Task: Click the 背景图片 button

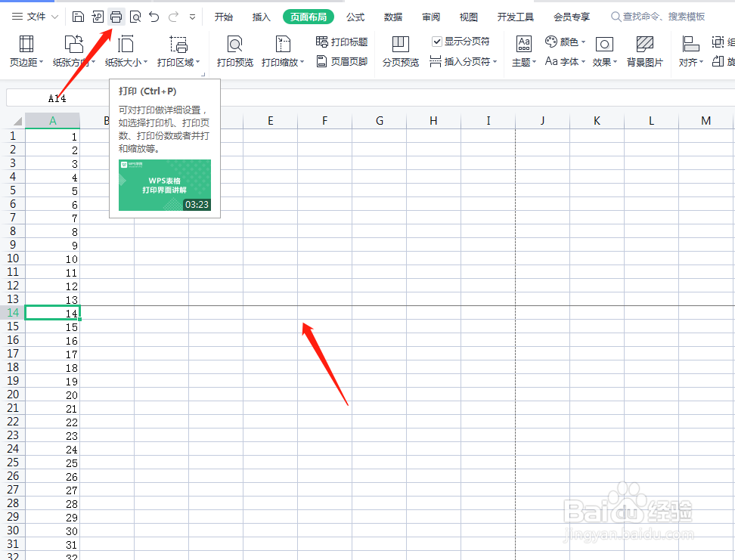Action: 644,51
